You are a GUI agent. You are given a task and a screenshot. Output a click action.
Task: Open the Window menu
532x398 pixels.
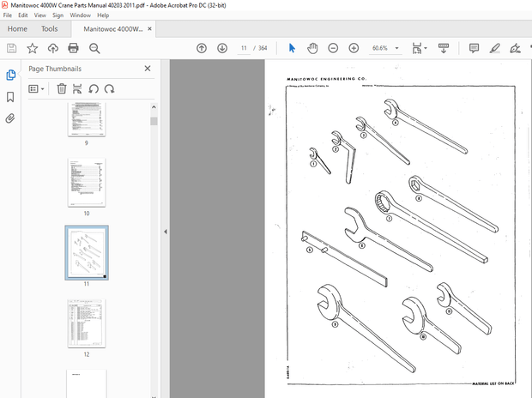(81, 15)
